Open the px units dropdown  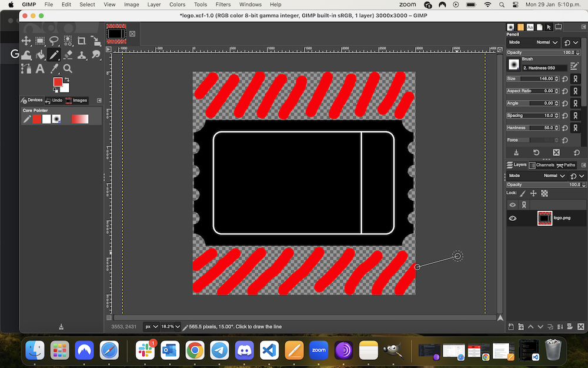[152, 326]
